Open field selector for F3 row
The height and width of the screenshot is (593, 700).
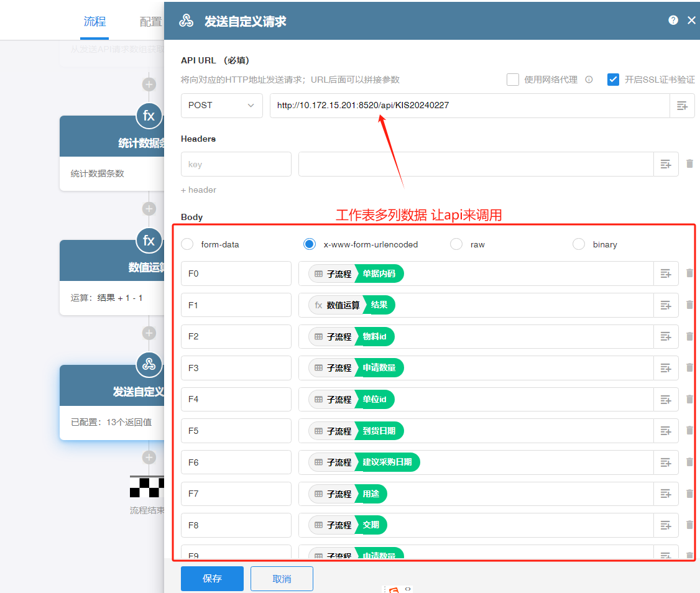coord(666,368)
